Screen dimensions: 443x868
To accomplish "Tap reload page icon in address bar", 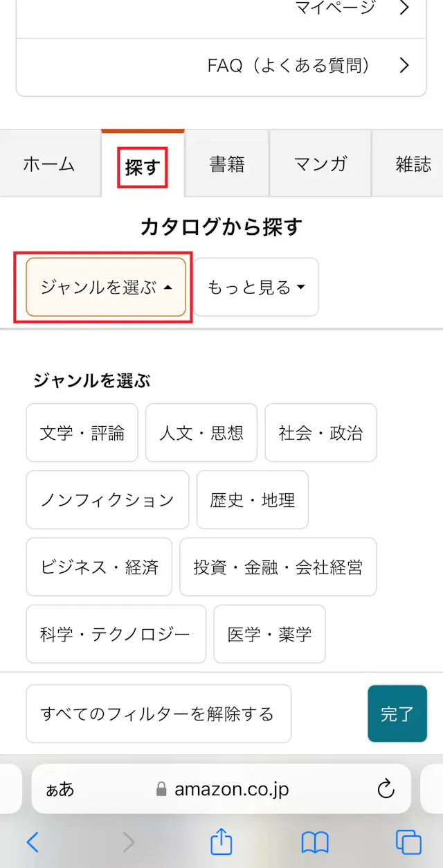I will click(x=386, y=788).
